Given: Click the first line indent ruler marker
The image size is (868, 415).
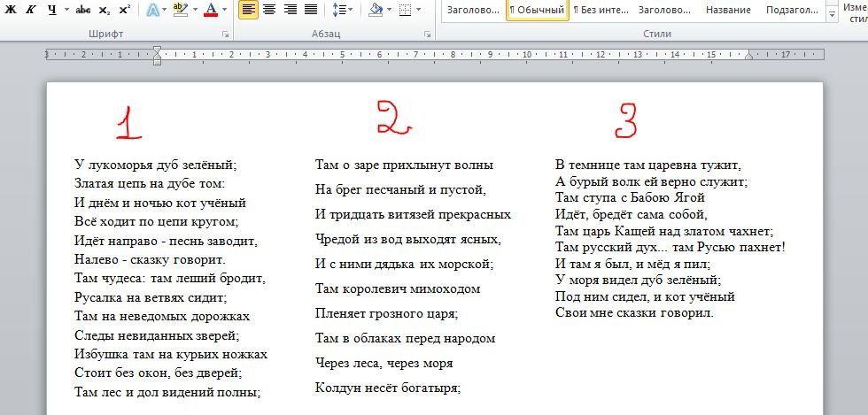Looking at the screenshot, I should point(157,50).
